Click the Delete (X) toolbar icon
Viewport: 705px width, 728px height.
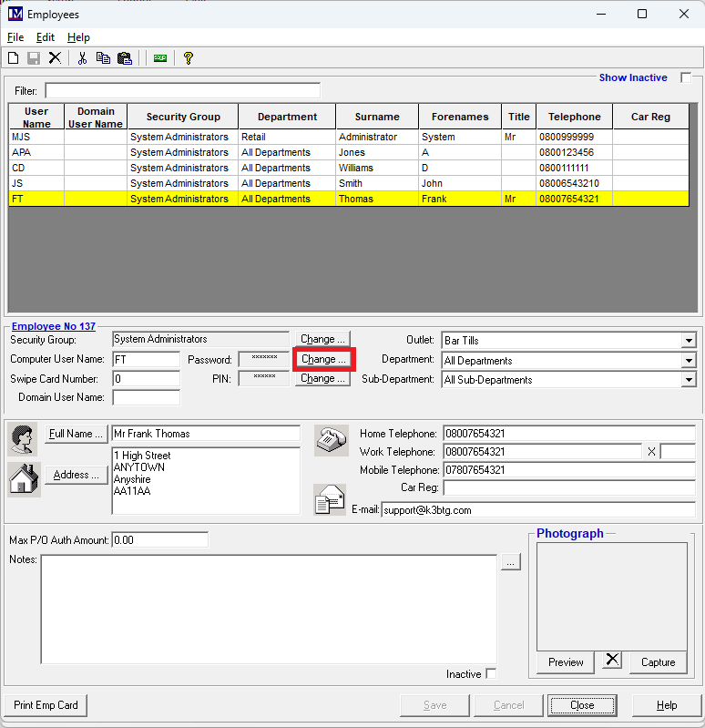(55, 58)
